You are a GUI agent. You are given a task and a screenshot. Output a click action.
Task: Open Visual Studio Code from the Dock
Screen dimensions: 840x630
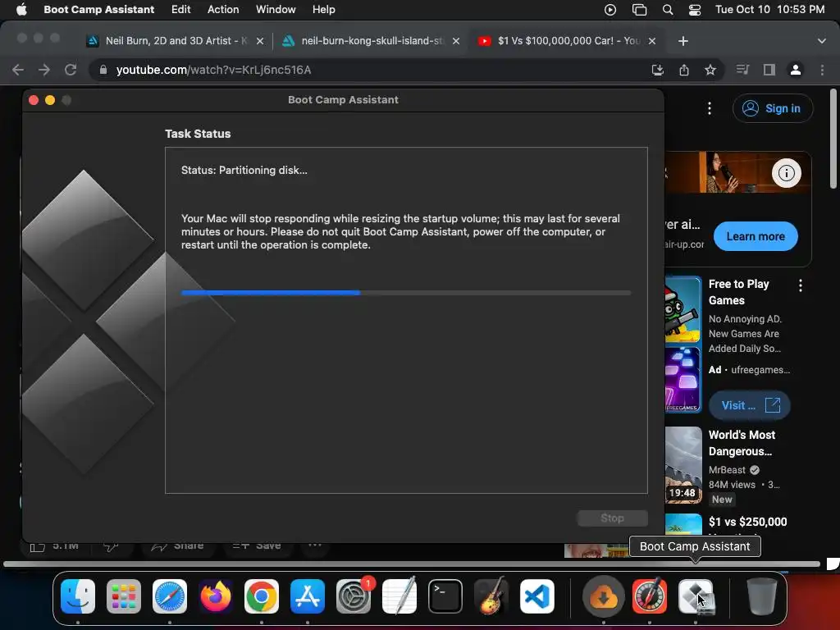[x=537, y=596]
